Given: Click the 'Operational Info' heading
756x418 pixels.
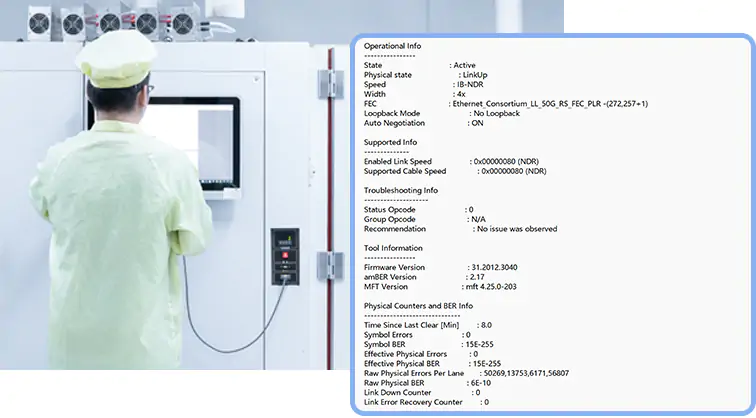Looking at the screenshot, I should coord(392,46).
